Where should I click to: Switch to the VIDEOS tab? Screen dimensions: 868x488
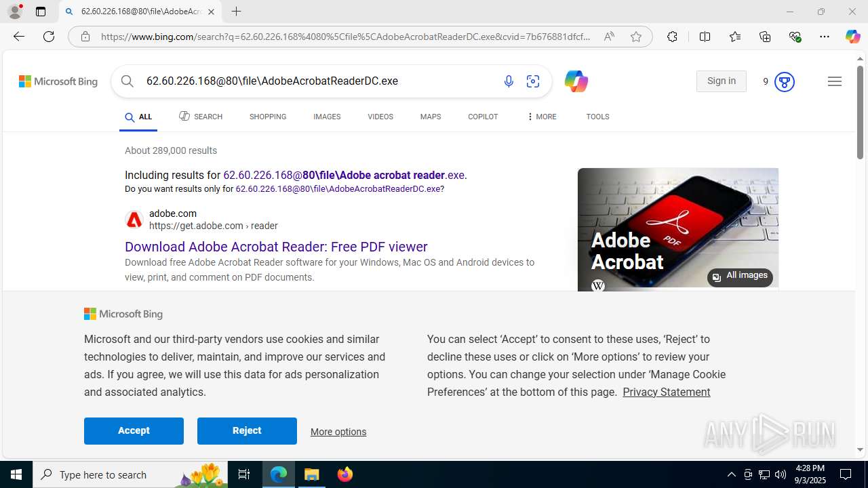(x=380, y=117)
